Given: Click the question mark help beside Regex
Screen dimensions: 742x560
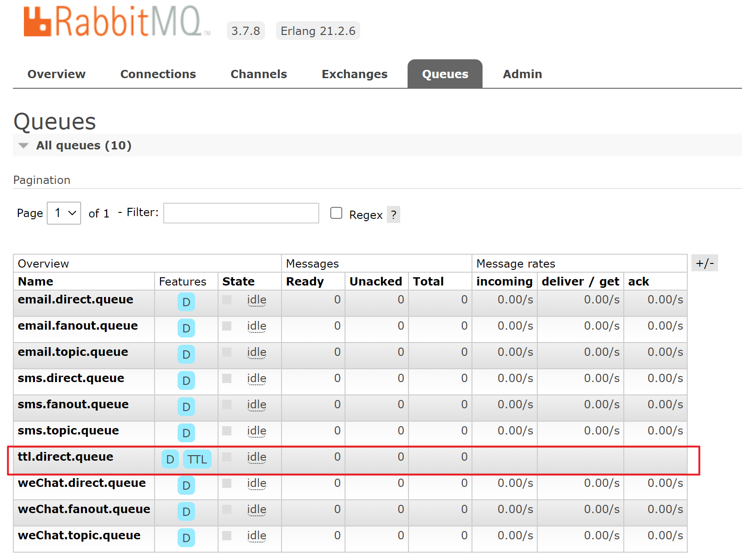Looking at the screenshot, I should click(x=393, y=215).
